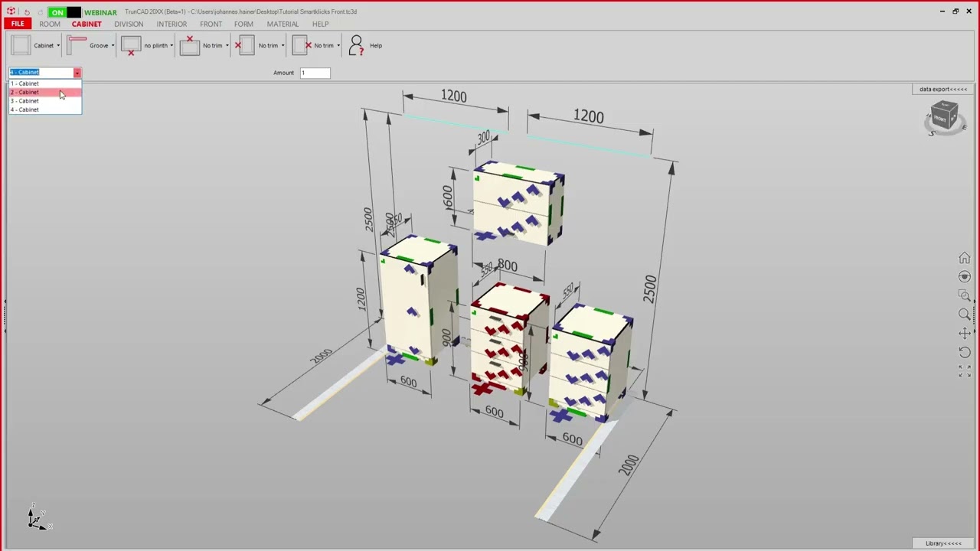980x551 pixels.
Task: Select '1 - Cabinet' from the list
Action: point(45,83)
